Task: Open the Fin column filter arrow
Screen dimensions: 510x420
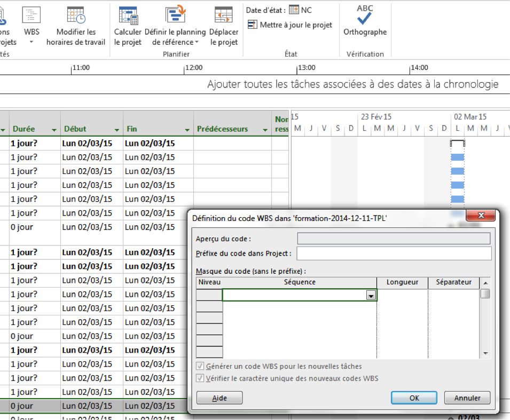Action: pyautogui.click(x=187, y=130)
